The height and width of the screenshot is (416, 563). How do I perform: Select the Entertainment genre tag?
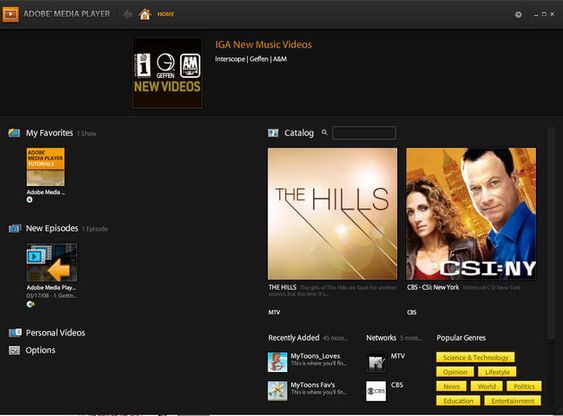coord(513,401)
